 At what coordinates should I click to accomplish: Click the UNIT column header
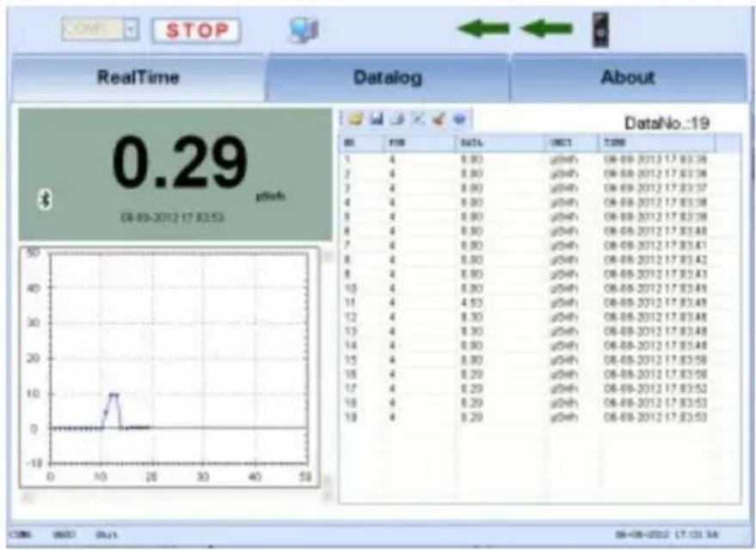(572, 143)
